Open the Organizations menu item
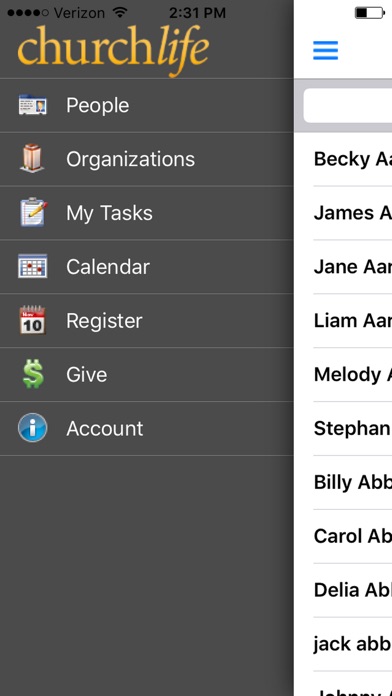 coord(147,159)
